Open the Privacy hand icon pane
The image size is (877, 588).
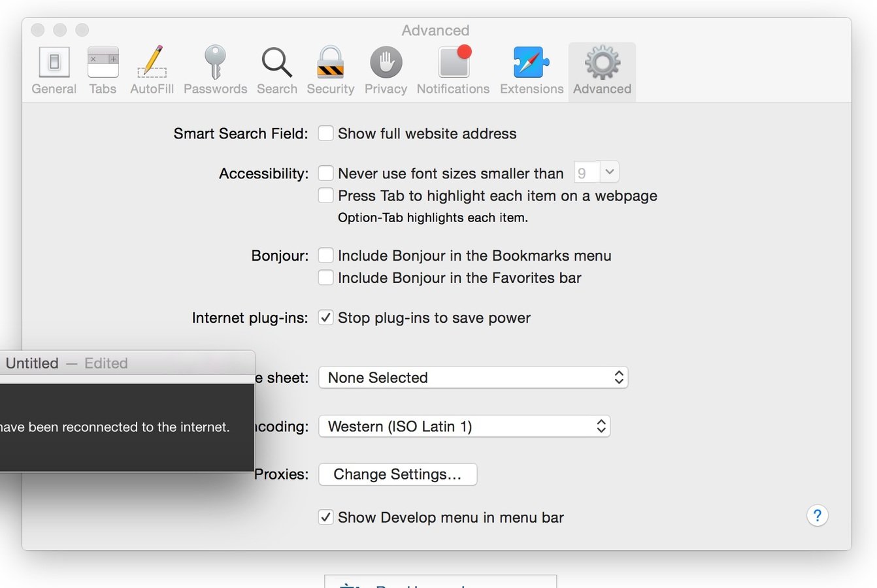pyautogui.click(x=386, y=71)
